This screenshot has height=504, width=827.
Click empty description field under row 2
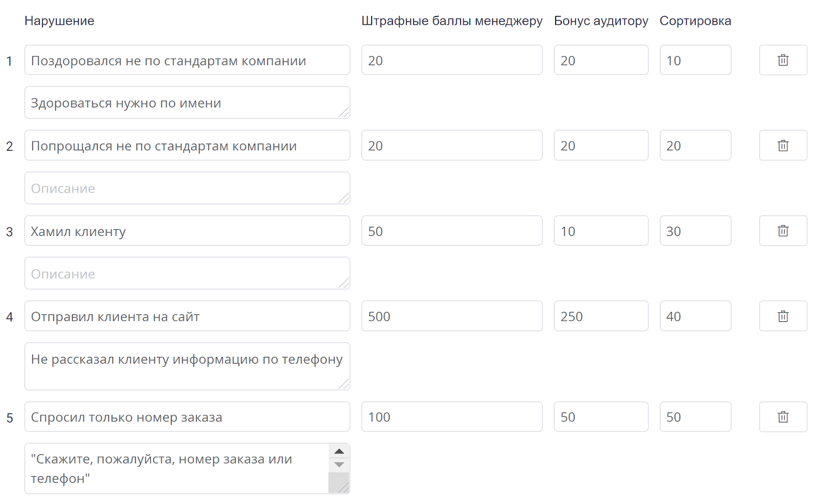(x=187, y=188)
